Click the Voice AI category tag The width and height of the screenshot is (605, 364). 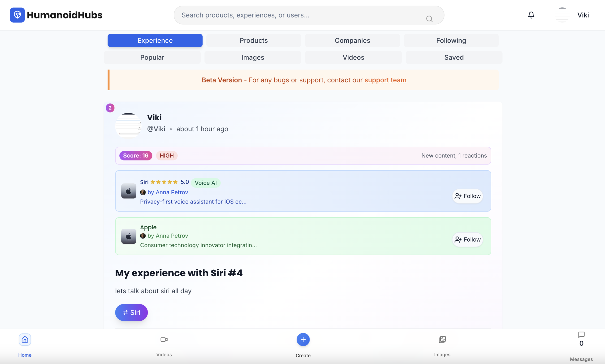click(206, 183)
